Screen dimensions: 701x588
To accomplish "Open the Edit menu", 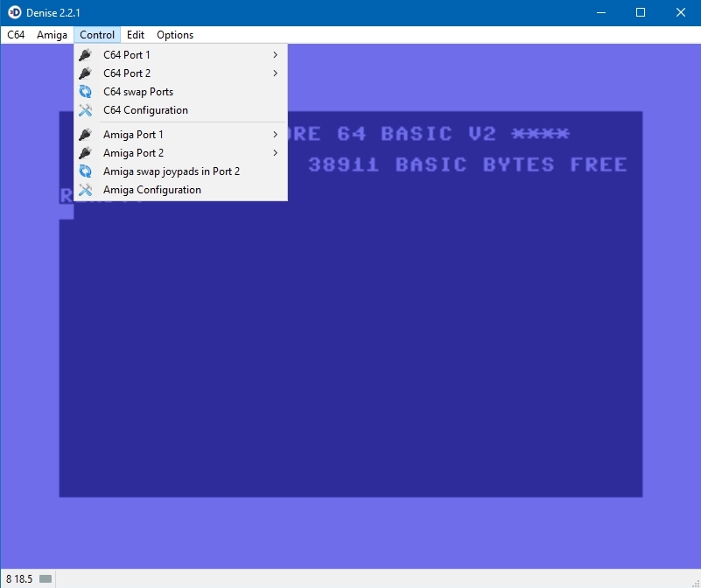I will coord(136,35).
